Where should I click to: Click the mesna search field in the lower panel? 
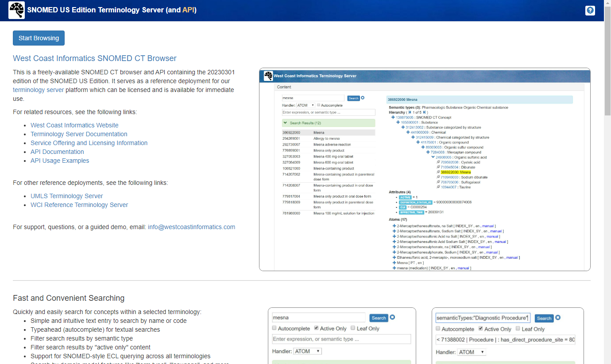click(319, 318)
